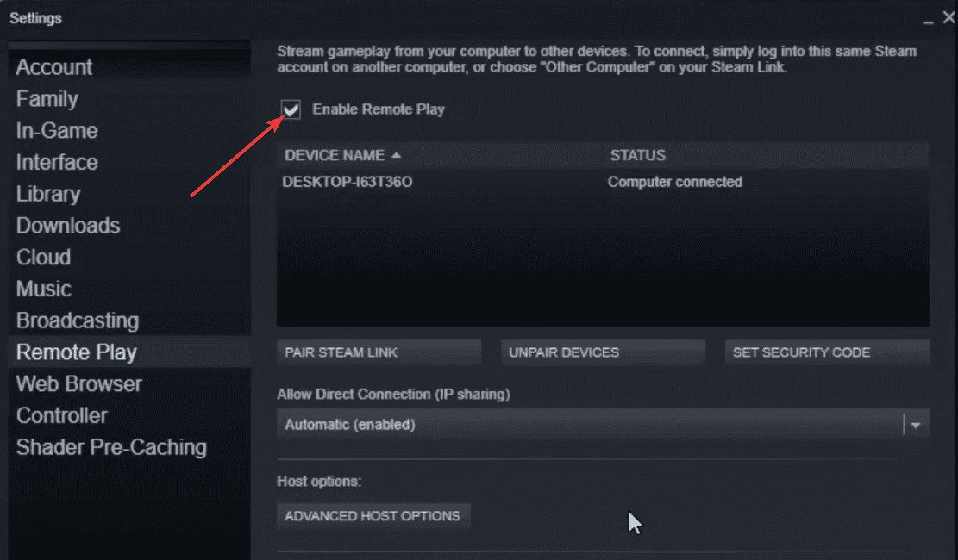Select Library in the sidebar
Viewport: 958px width, 560px height.
pyautogui.click(x=48, y=194)
